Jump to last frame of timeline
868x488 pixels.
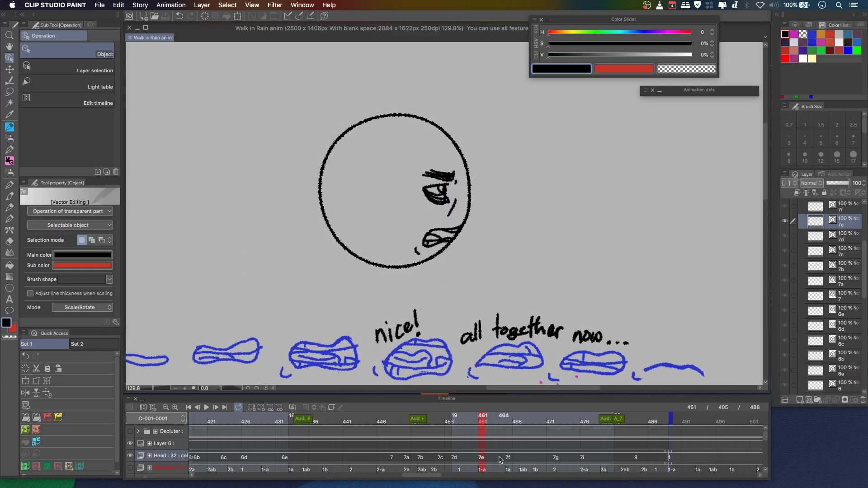[225, 407]
